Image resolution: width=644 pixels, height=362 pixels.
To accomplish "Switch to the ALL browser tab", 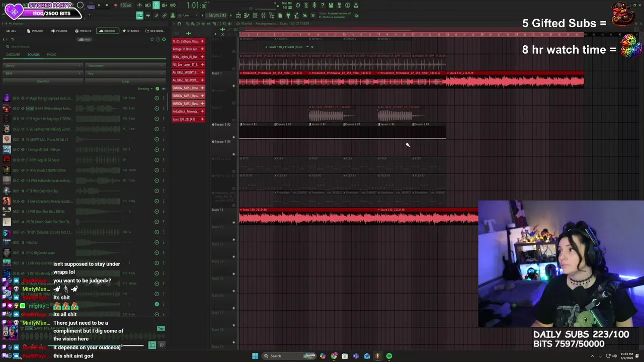I will point(12,31).
